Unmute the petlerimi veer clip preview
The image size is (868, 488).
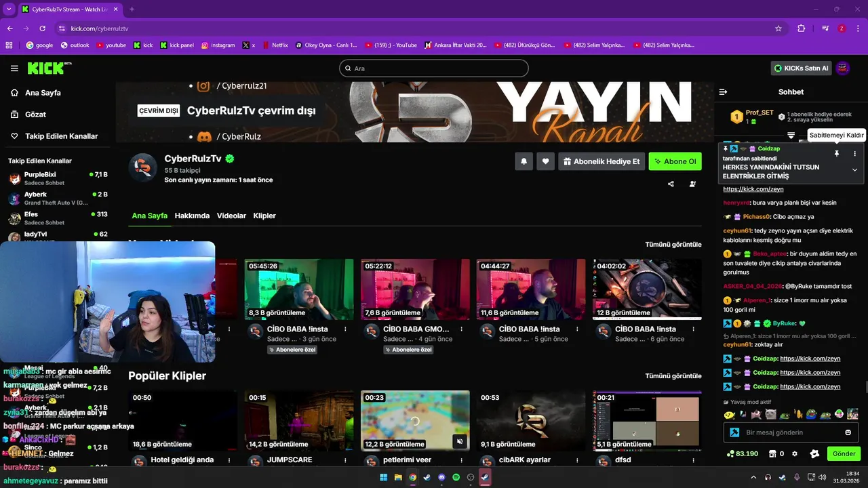click(x=459, y=441)
